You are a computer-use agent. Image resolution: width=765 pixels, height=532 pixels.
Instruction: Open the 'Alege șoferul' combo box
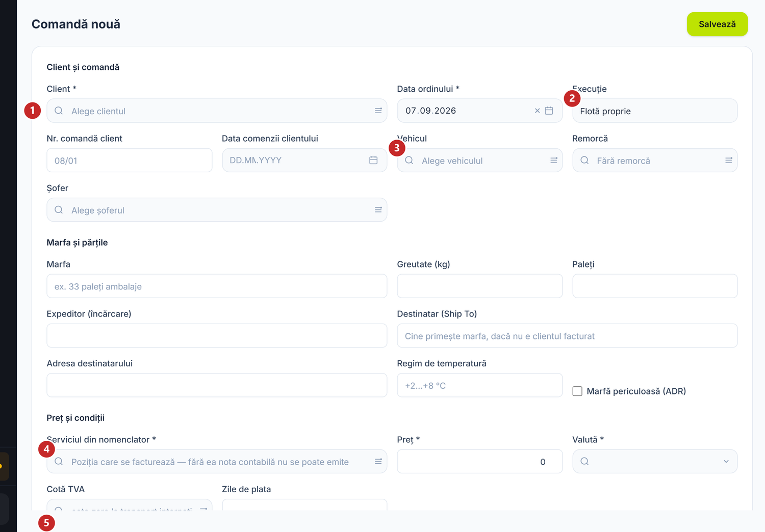[x=217, y=209]
